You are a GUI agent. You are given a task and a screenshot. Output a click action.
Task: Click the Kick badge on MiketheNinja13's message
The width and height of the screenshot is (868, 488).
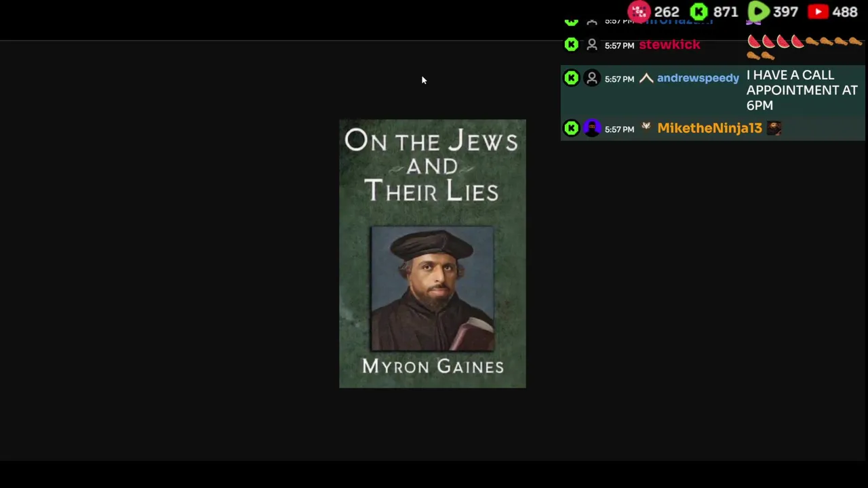572,128
